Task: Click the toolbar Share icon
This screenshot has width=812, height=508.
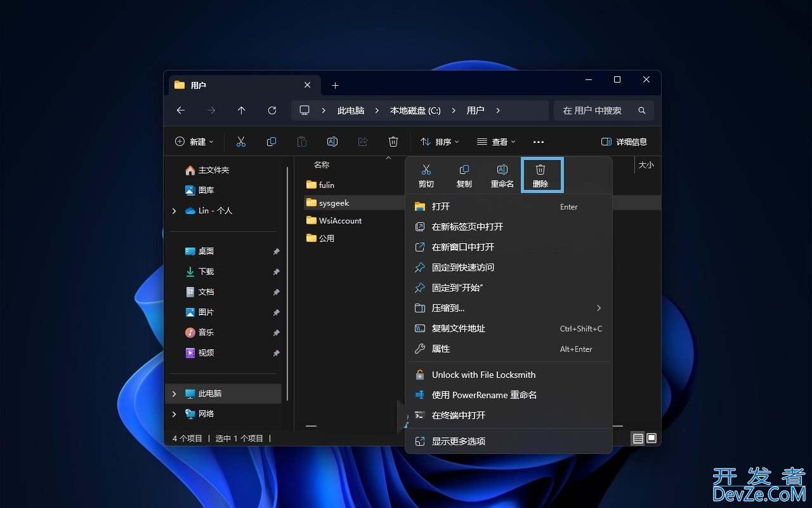Action: click(363, 142)
